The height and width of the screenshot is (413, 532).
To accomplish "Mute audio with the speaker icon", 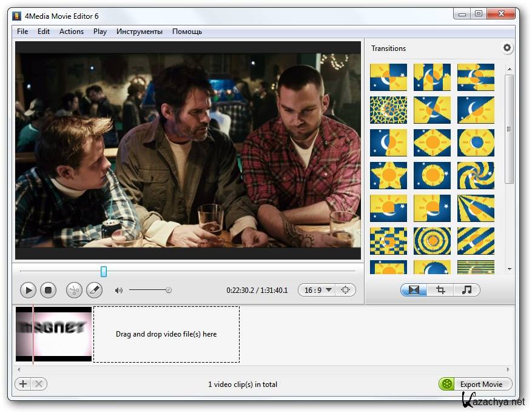I will click(x=118, y=290).
